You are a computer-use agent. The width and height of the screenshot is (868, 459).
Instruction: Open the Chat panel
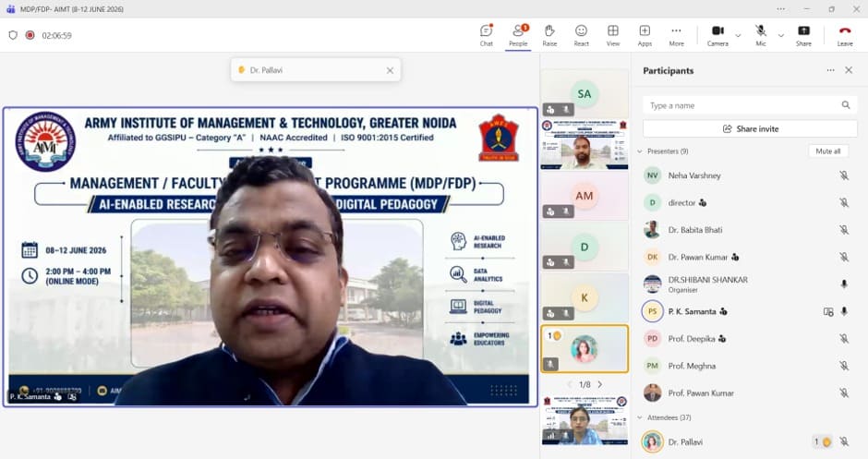tap(486, 35)
